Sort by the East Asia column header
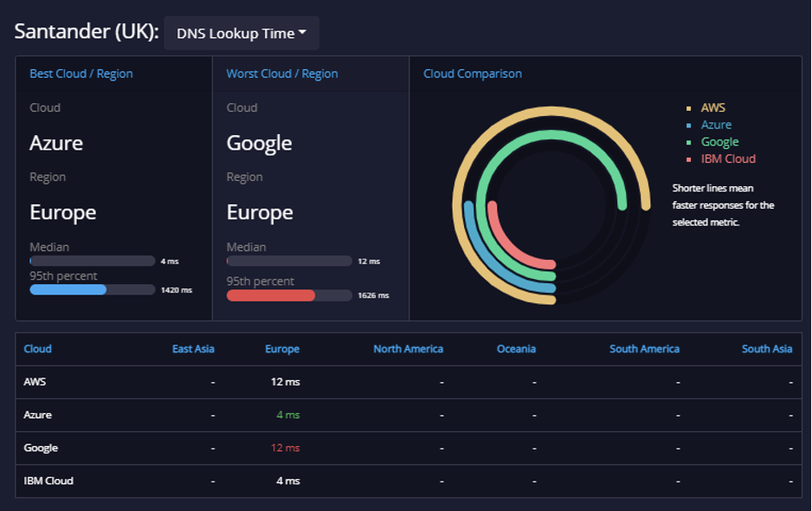This screenshot has height=511, width=812. point(193,349)
